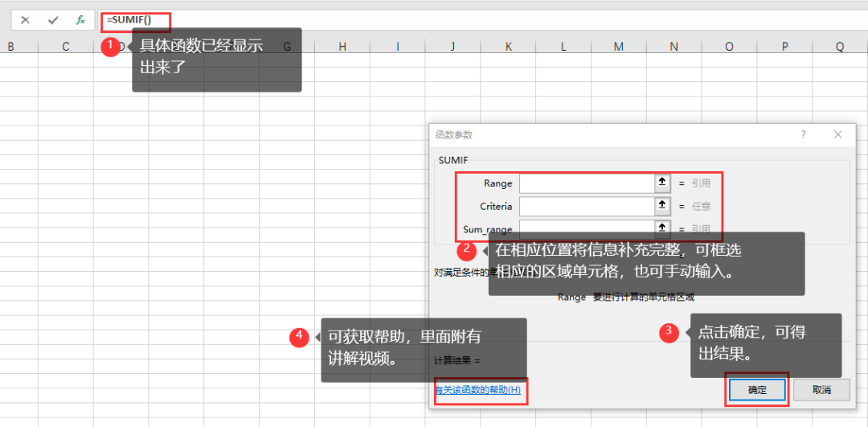Select column N header
This screenshot has height=427, width=868.
click(x=674, y=47)
